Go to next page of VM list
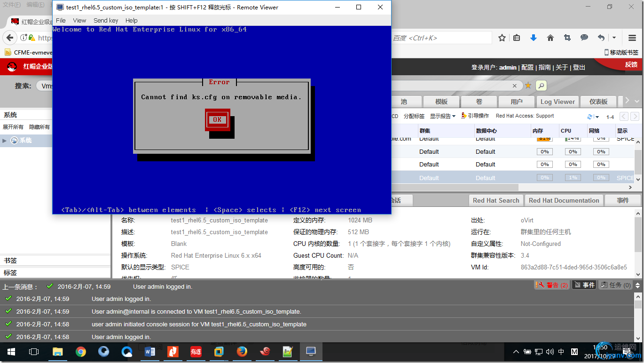This screenshot has width=644, height=363. click(x=635, y=117)
